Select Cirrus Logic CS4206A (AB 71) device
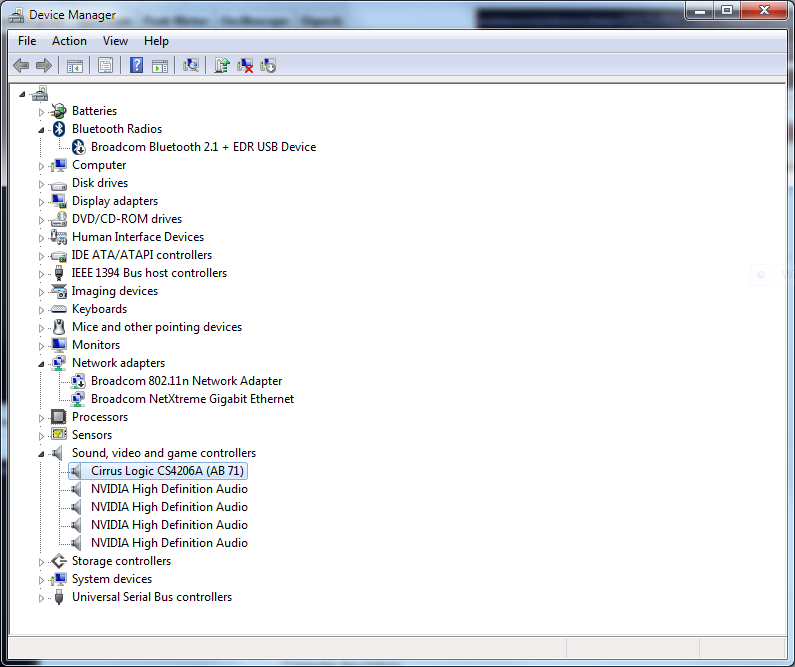795x667 pixels. (x=167, y=471)
